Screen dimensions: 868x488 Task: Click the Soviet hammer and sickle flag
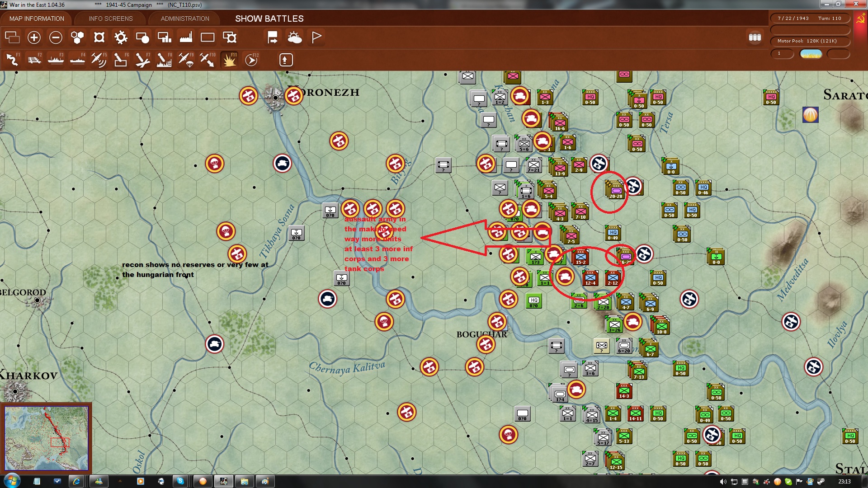click(x=860, y=19)
